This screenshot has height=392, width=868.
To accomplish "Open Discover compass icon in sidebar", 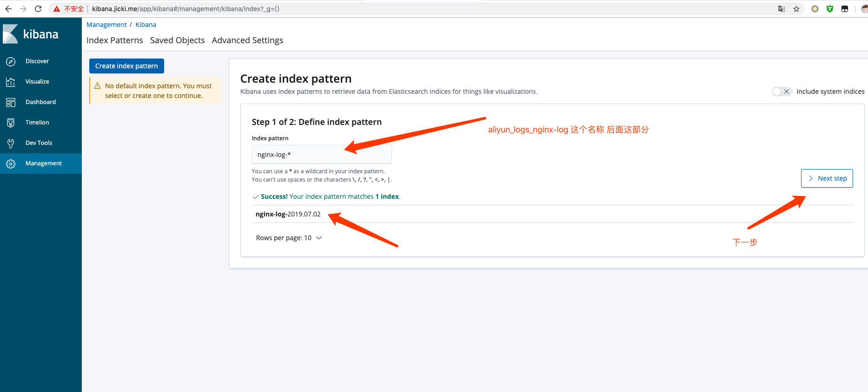I will 11,61.
